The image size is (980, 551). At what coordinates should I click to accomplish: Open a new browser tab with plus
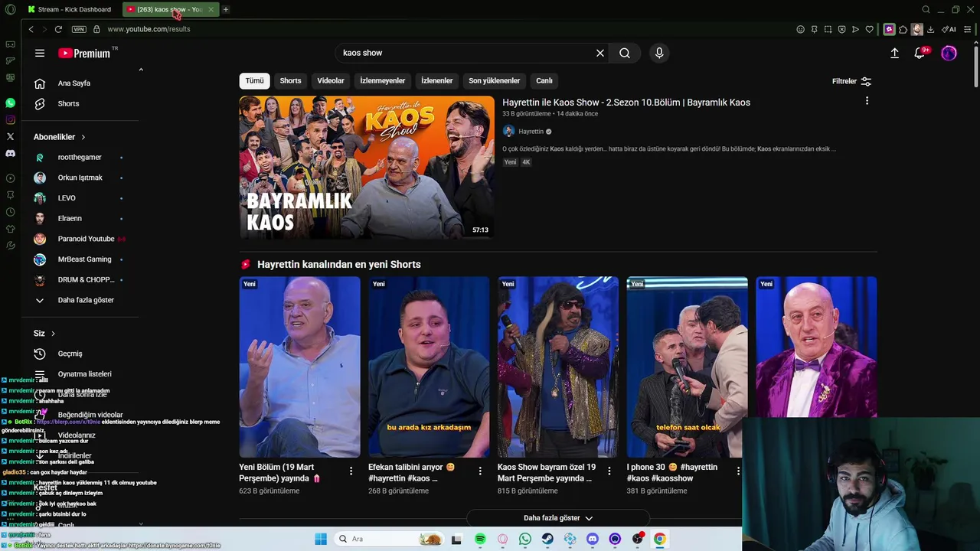(x=225, y=9)
